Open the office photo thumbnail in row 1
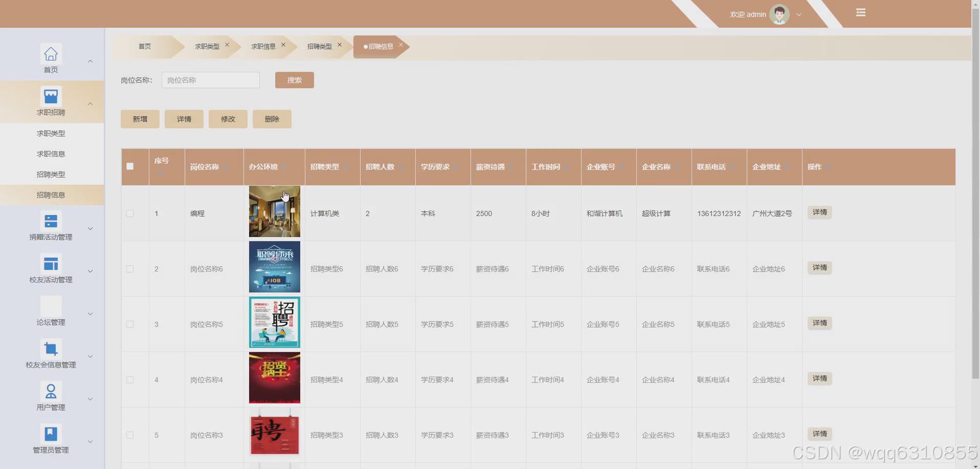The height and width of the screenshot is (469, 980). pos(275,211)
